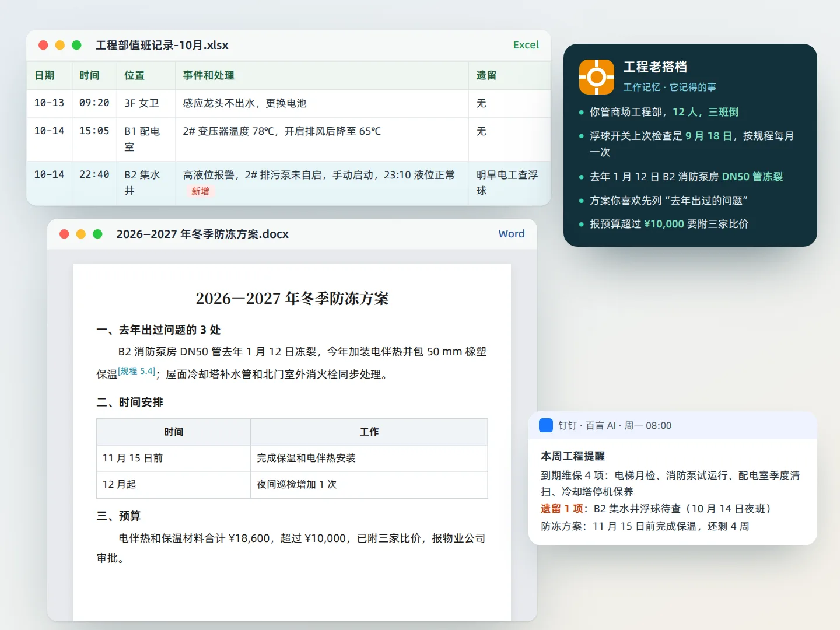Click the 完成保温和电伴热安装 table cell
The height and width of the screenshot is (630, 840).
coord(369,458)
